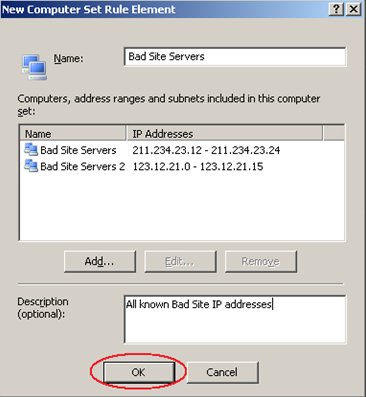Click the blank header area right of IP Addresses

[x=334, y=134]
